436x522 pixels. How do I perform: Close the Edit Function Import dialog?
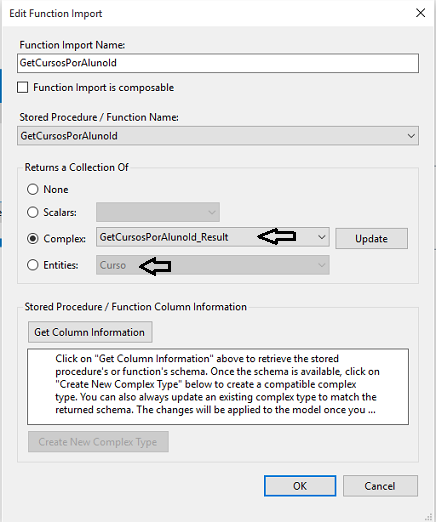point(420,13)
